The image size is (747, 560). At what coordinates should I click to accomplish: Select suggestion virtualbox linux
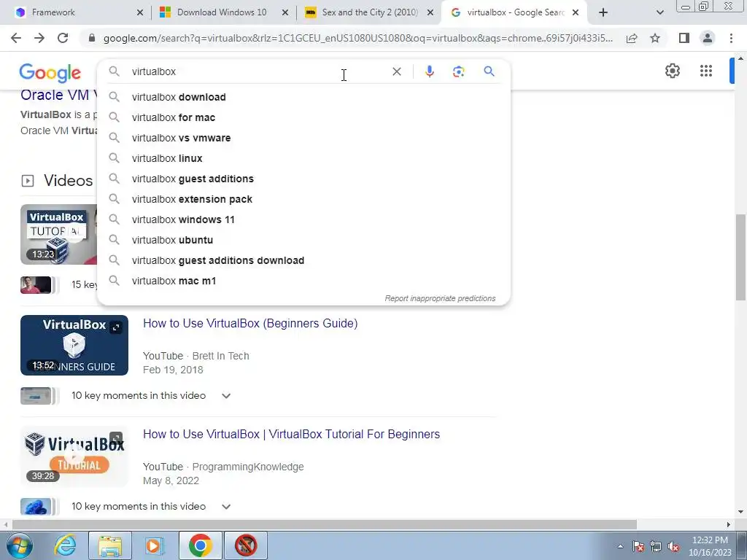click(x=303, y=158)
